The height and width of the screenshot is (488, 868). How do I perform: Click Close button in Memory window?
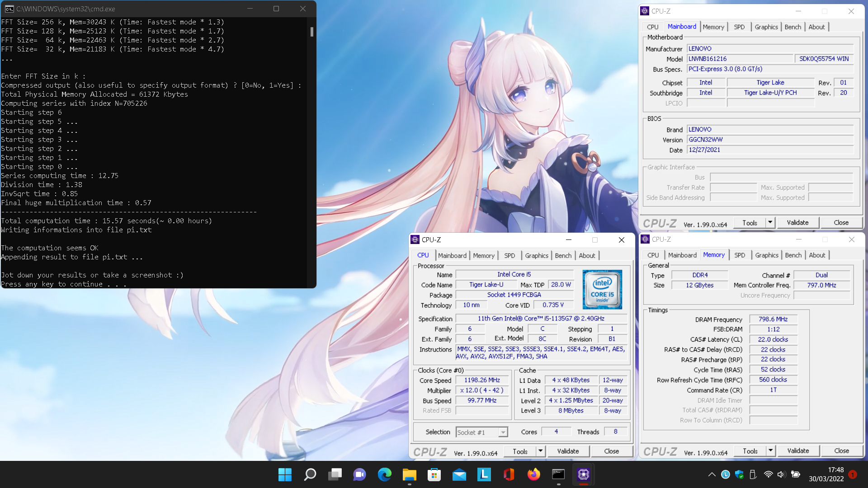(841, 450)
